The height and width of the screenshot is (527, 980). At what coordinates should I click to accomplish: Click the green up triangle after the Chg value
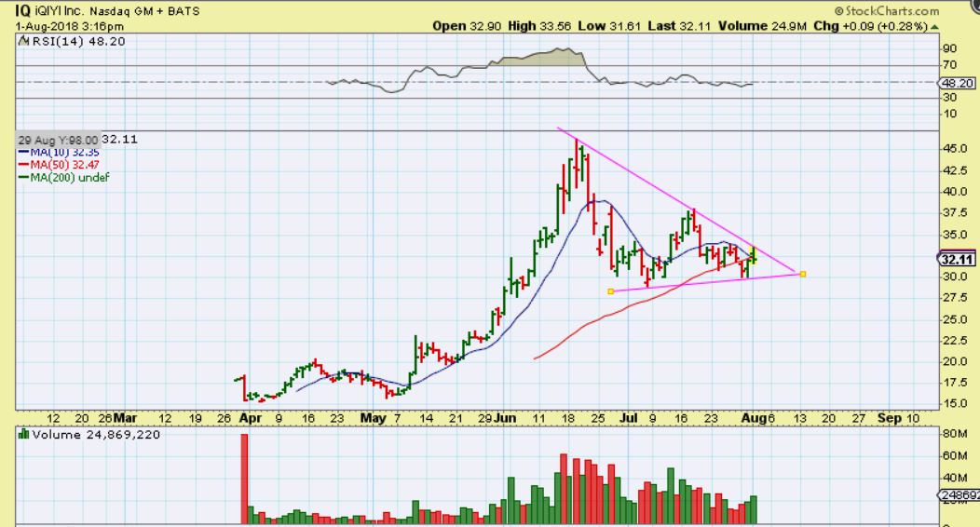934,27
